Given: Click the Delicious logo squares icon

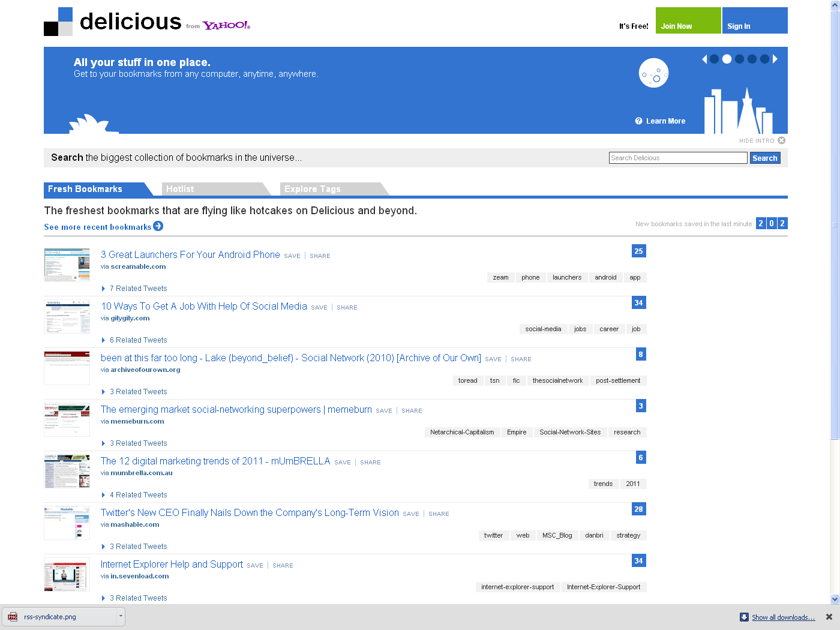Looking at the screenshot, I should tap(58, 22).
